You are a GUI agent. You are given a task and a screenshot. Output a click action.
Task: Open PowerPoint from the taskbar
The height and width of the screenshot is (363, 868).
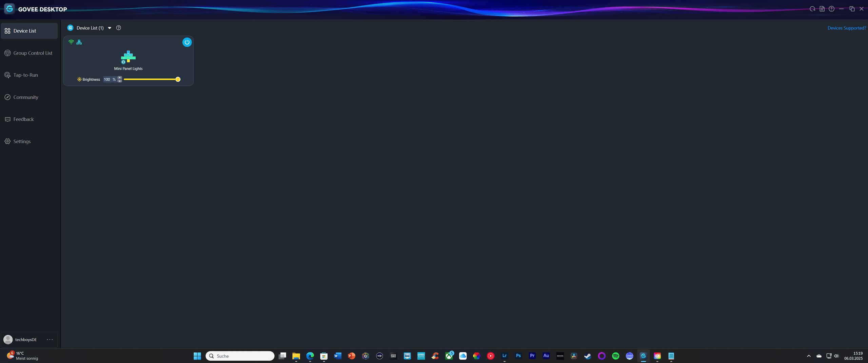(352, 356)
